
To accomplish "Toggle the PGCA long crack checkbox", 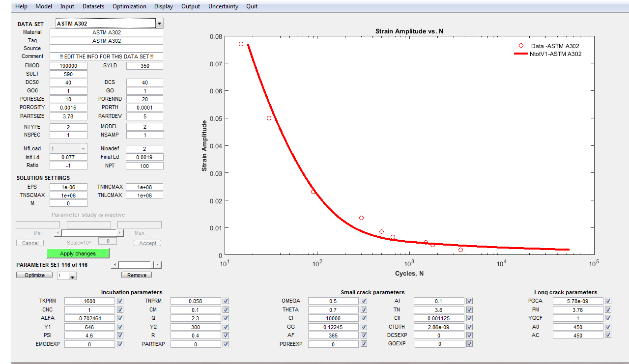I will tap(608, 301).
